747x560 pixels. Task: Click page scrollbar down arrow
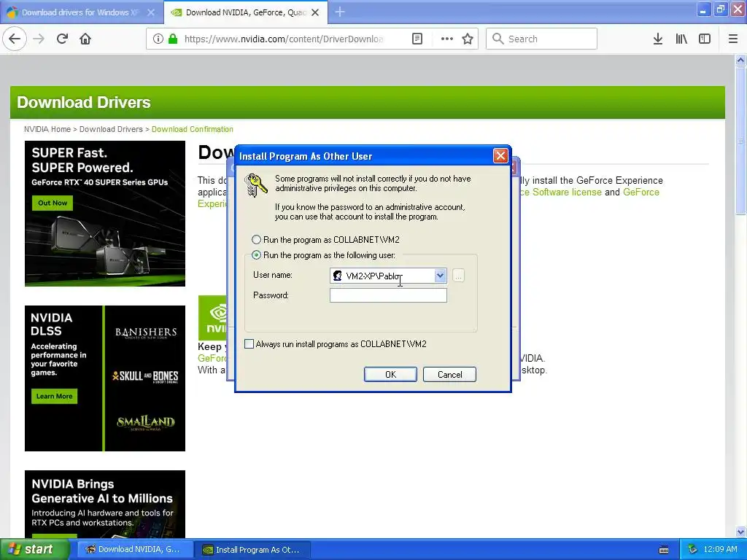point(740,532)
